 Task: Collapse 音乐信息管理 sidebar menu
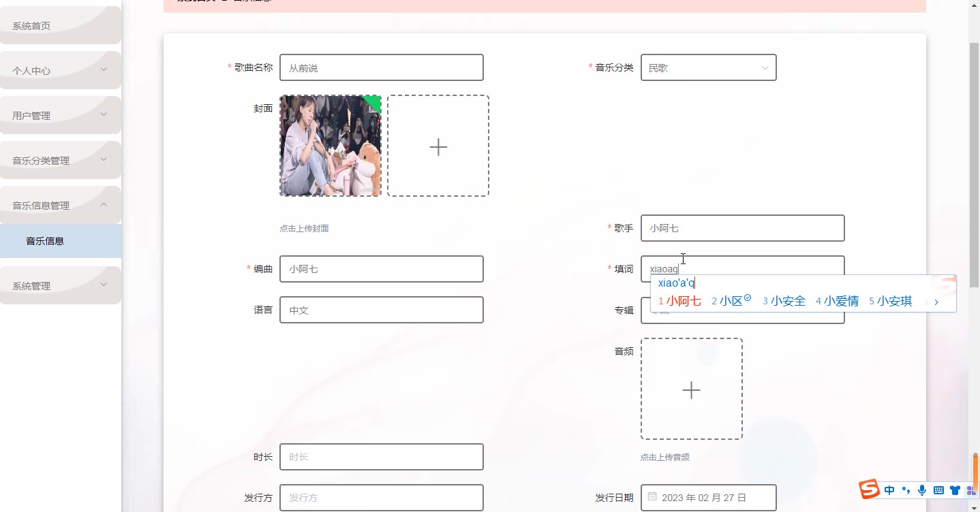(x=61, y=205)
